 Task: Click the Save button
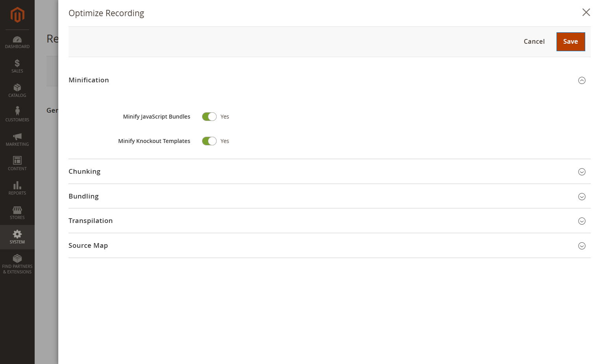(571, 42)
